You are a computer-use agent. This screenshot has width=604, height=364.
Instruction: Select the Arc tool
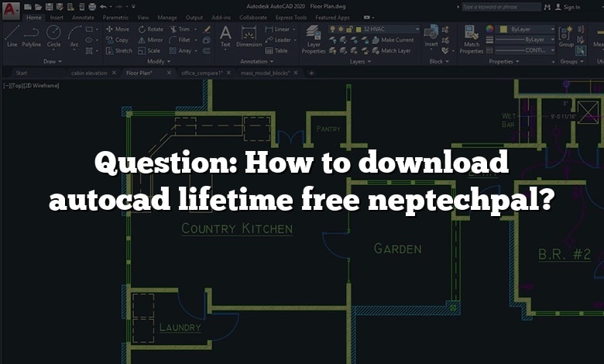tap(74, 36)
